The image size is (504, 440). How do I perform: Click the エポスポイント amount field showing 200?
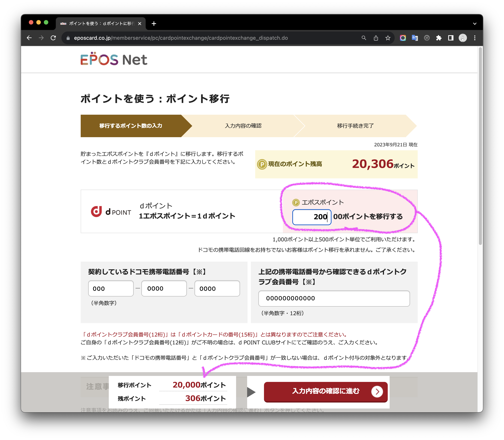coord(312,217)
